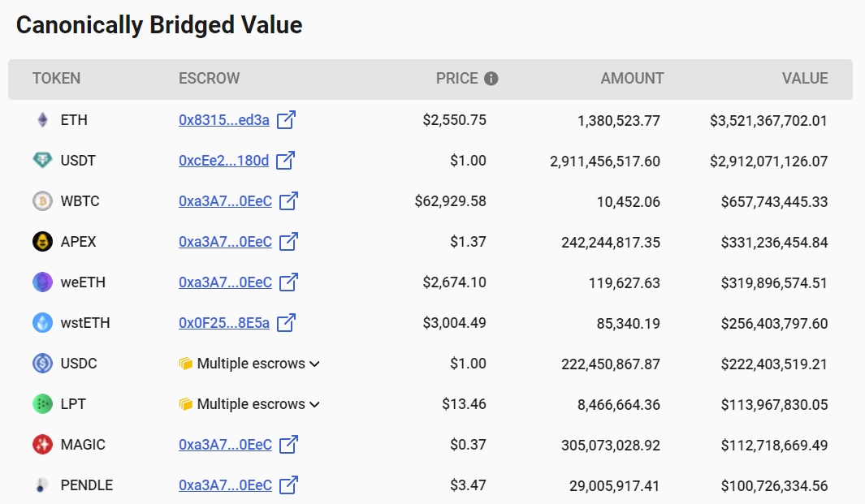Open WBTC escrow address link
Screen dimensions: 865x504
225,201
